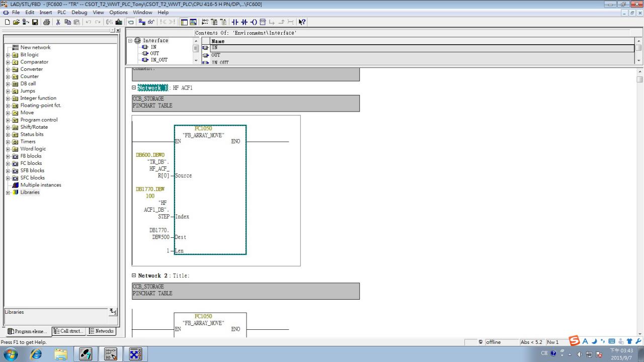Insert normally open contact icon
This screenshot has height=362, width=644.
235,22
